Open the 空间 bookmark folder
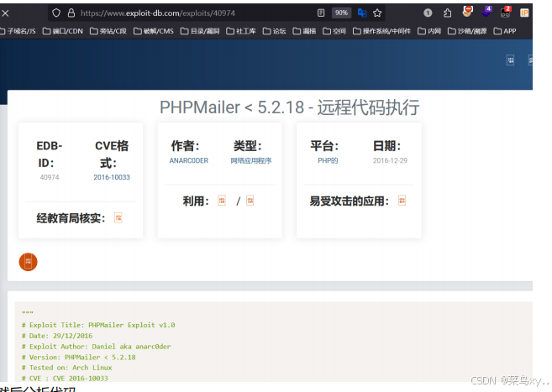Screen dimensions: 552x392 pos(334,31)
